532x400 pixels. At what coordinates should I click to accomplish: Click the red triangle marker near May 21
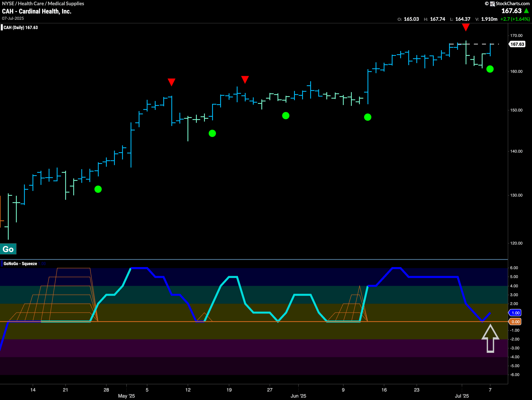[x=245, y=80]
